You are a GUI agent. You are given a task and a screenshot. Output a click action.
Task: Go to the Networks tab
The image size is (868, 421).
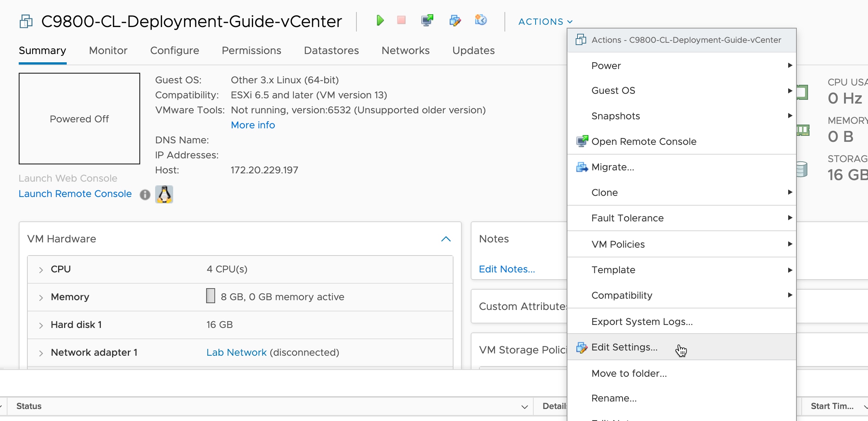click(x=406, y=51)
